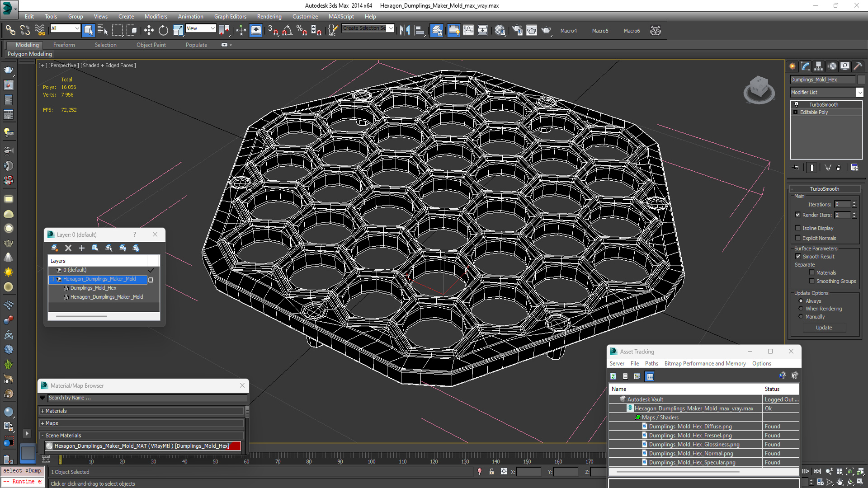Refresh the Asset Tracking list

pyautogui.click(x=613, y=376)
